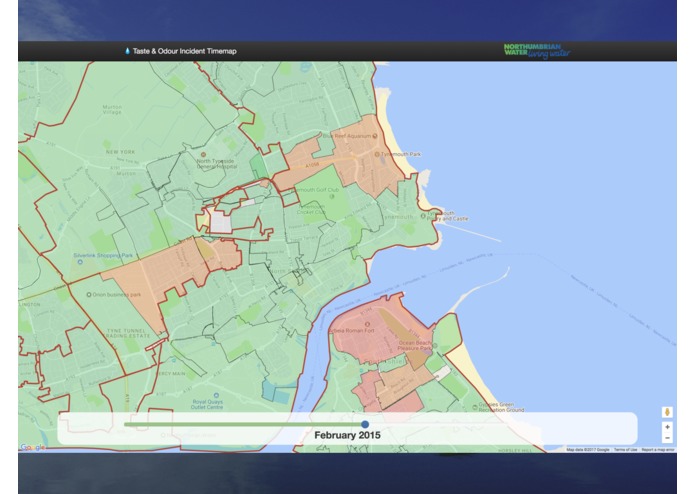Select the Gypsies Green Recreation Ground marker
This screenshot has width=695, height=494.
[x=475, y=406]
